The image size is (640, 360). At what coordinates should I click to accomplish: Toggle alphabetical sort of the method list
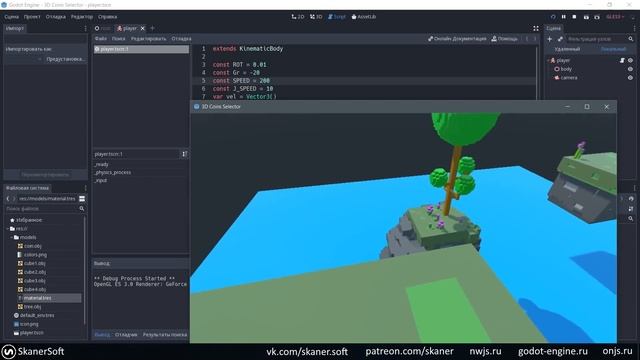click(184, 154)
